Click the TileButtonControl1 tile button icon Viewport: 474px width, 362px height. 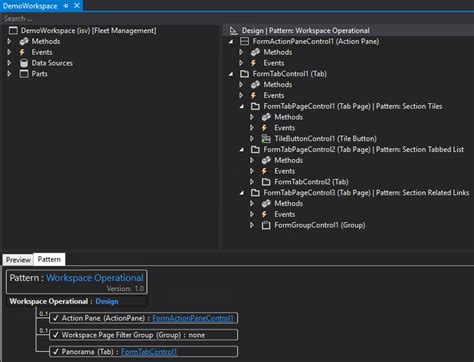[x=266, y=139]
